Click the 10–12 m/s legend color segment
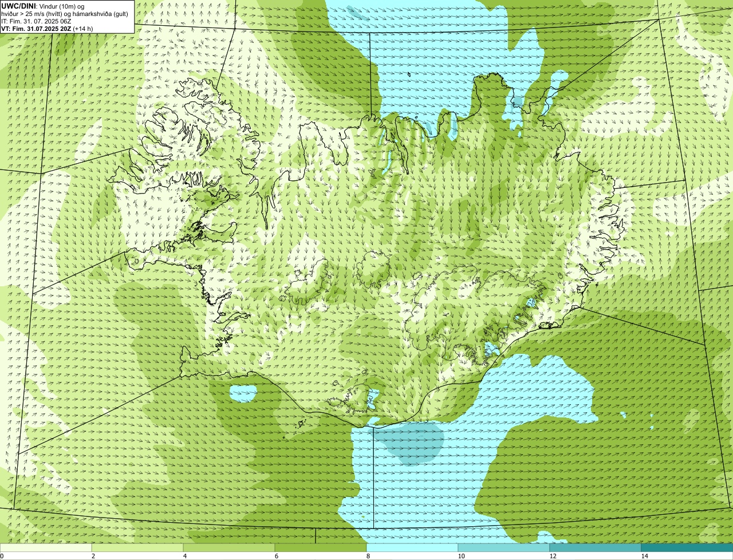Image resolution: width=733 pixels, height=560 pixels. [504, 547]
